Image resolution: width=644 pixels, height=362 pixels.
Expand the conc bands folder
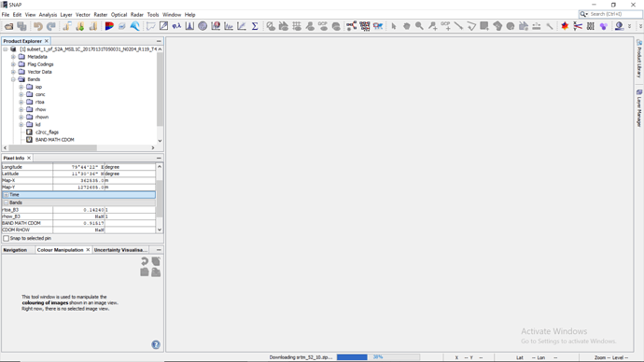[21, 94]
